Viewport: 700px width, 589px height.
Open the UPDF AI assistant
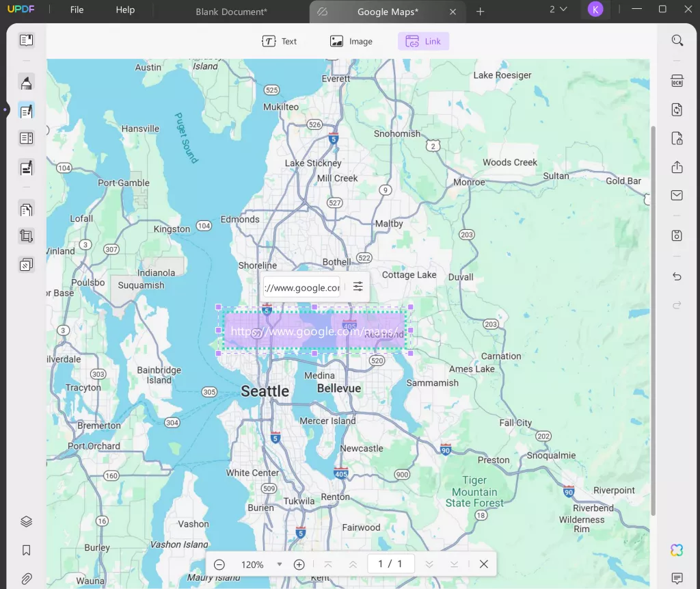(x=677, y=550)
